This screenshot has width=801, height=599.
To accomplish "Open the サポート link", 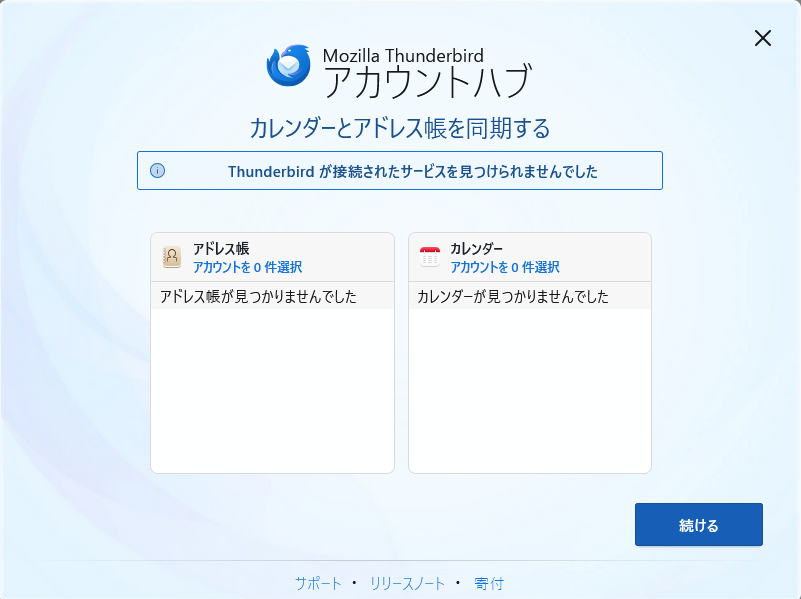I will click(318, 583).
